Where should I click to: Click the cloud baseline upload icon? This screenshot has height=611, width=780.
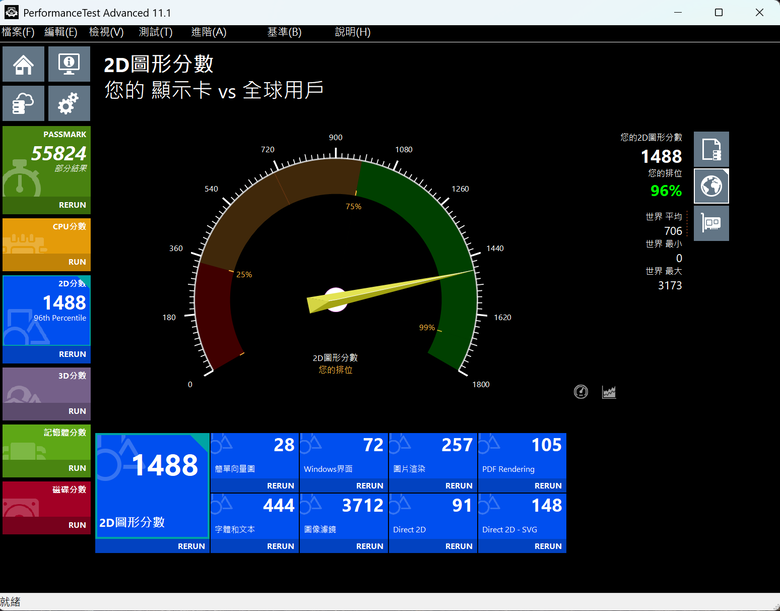tap(23, 103)
